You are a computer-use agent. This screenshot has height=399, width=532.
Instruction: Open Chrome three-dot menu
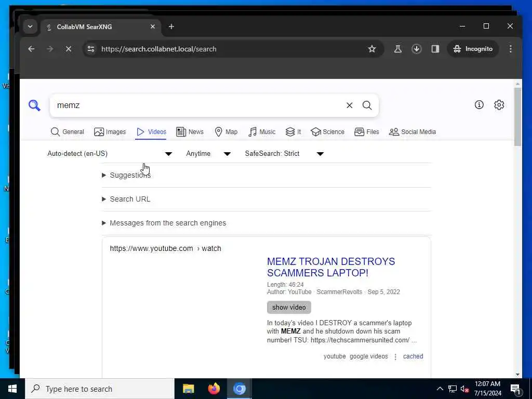click(510, 49)
